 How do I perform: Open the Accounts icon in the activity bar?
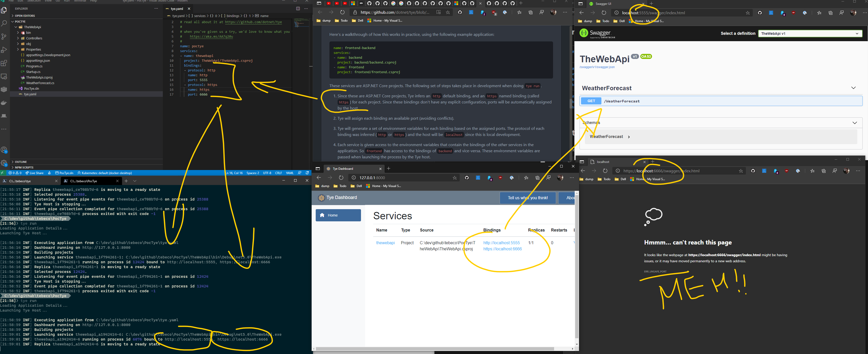(4, 149)
